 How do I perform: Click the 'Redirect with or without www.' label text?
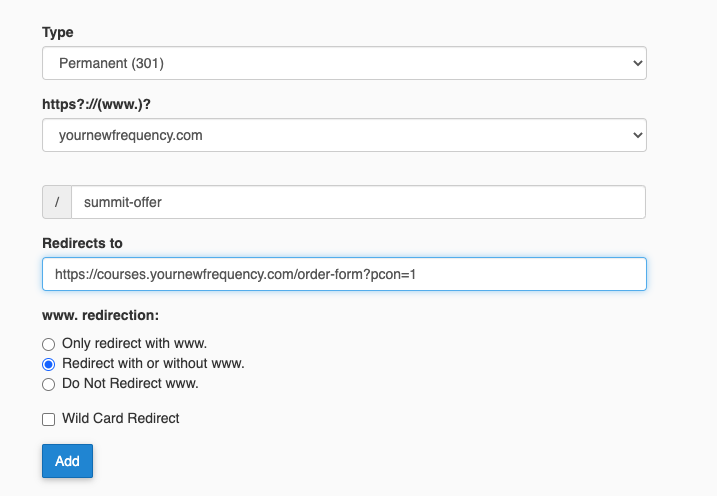tap(153, 364)
